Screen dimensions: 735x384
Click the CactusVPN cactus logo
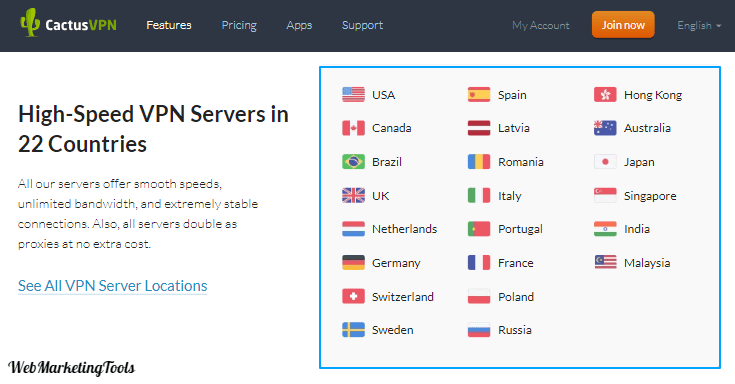(30, 23)
